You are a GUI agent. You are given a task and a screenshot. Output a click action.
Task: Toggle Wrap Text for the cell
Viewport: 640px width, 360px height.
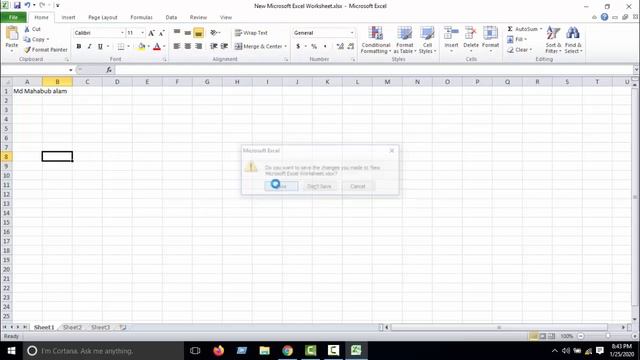coord(251,33)
